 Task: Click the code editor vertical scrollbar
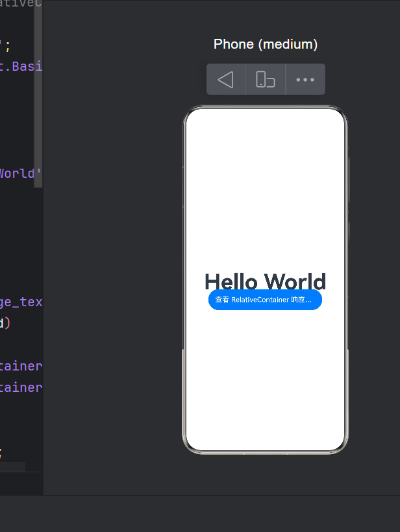point(38,93)
